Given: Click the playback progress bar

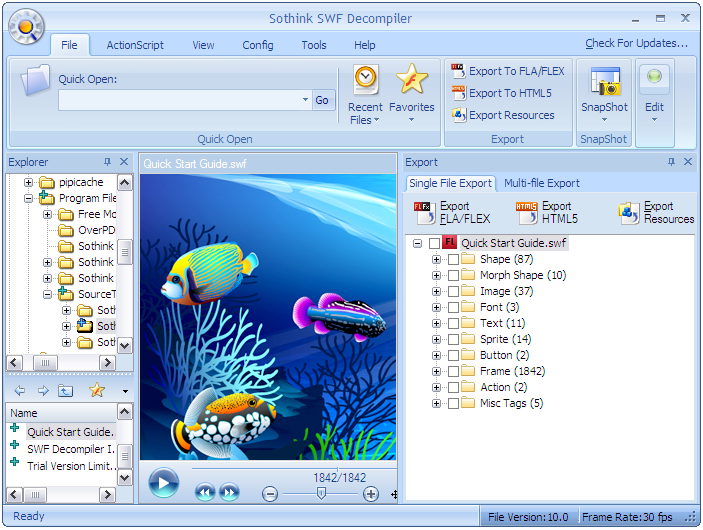Looking at the screenshot, I should pos(294,469).
